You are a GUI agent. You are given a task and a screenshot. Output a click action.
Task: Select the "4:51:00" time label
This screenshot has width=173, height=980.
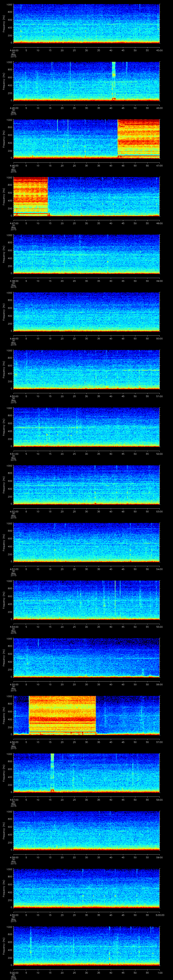coord(14,454)
